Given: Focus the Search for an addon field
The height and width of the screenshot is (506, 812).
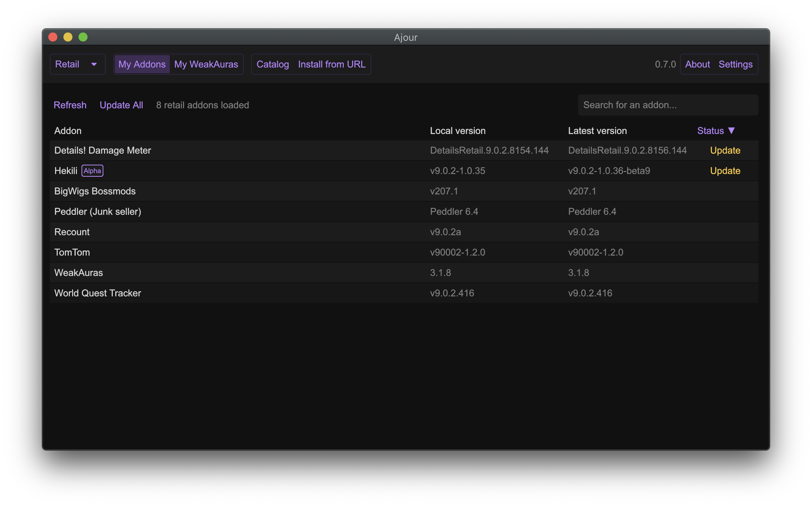Looking at the screenshot, I should (667, 105).
